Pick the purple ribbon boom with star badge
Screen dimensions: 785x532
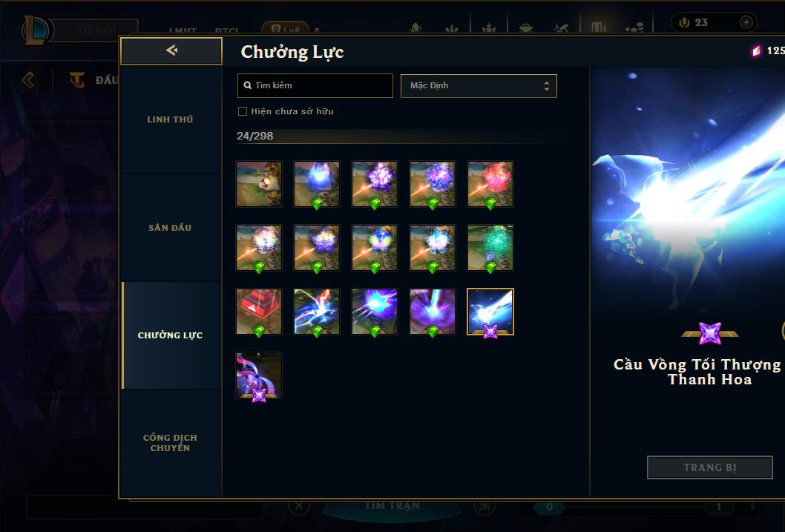[259, 375]
